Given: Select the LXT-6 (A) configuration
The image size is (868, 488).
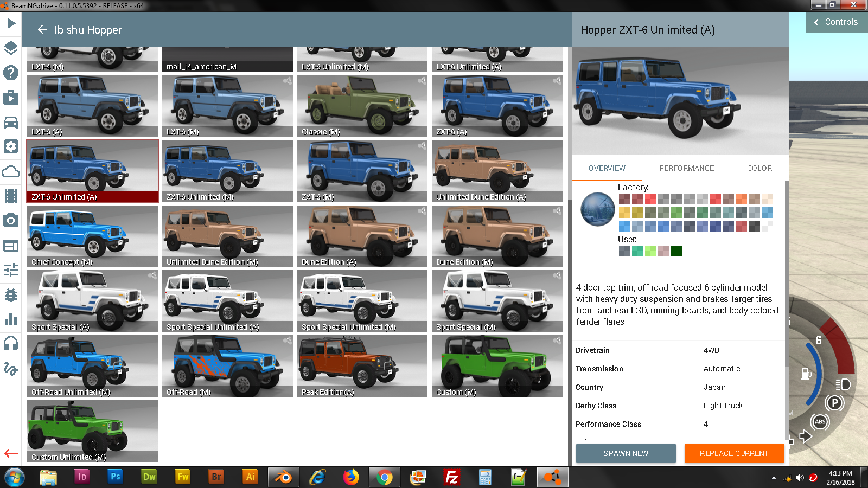Looking at the screenshot, I should (x=92, y=106).
